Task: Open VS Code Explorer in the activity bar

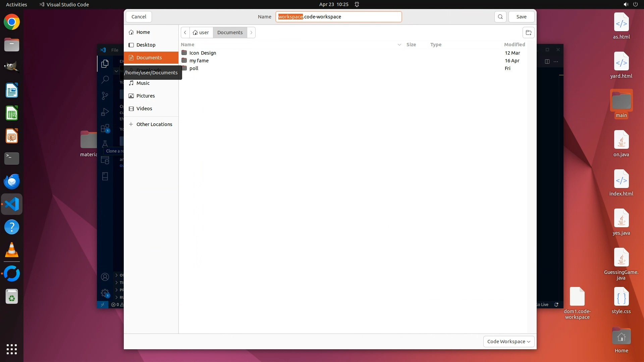Action: 105,63
